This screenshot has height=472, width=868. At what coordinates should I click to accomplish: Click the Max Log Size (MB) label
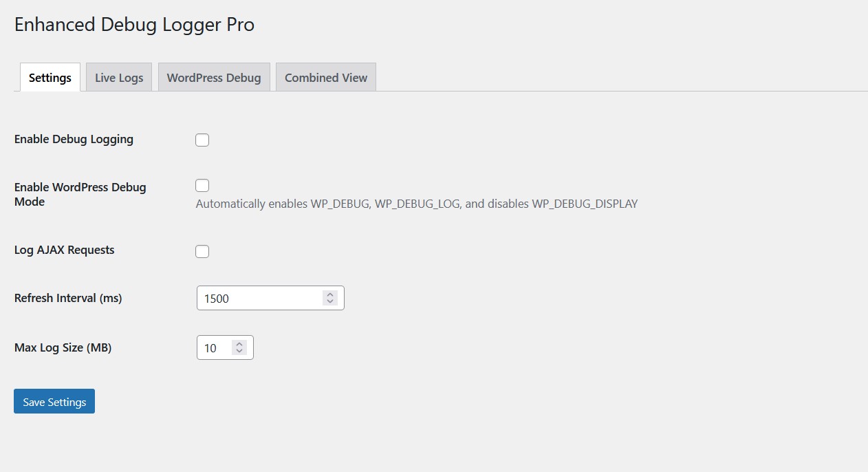[63, 347]
